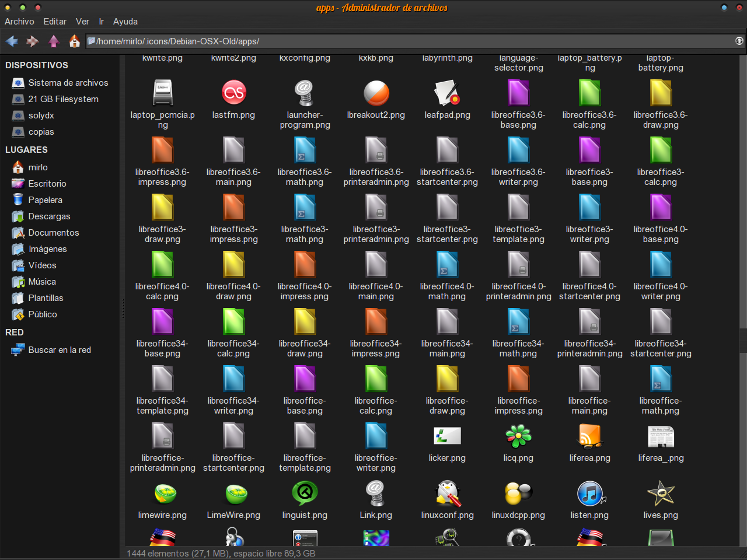Image resolution: width=747 pixels, height=560 pixels.
Task: Select lbreakout2.png icon
Action: (376, 93)
